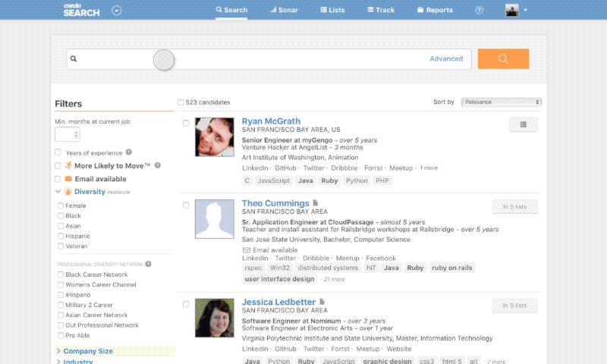Adjust the min months at current job stepper
The image size is (607, 364).
click(x=76, y=135)
